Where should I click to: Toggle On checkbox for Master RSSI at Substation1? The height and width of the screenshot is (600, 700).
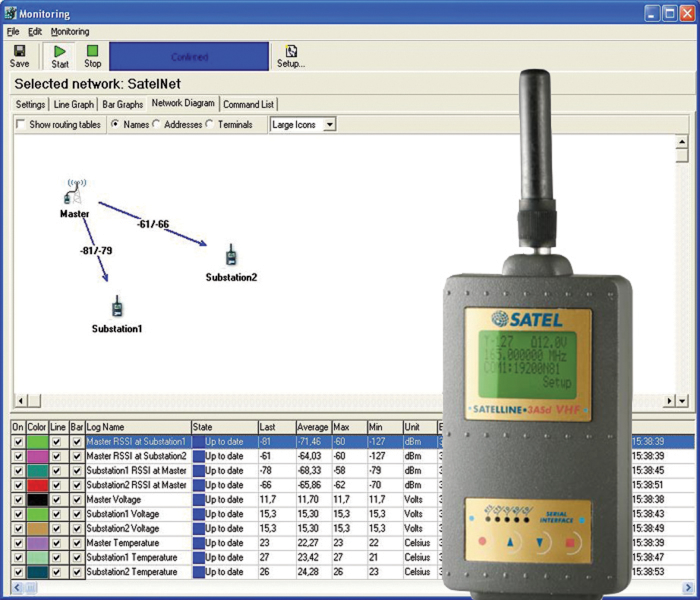18,442
